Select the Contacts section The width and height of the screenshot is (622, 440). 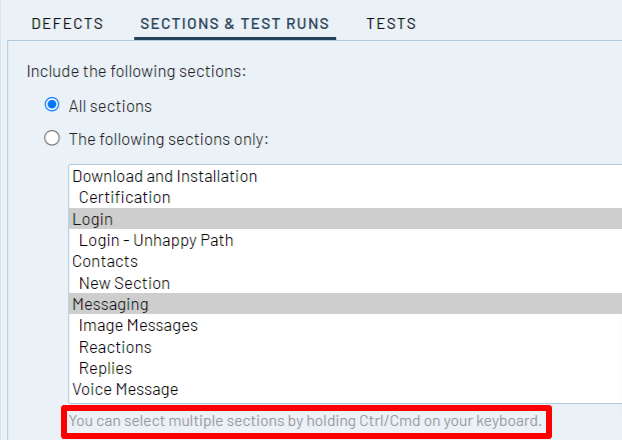pos(105,262)
